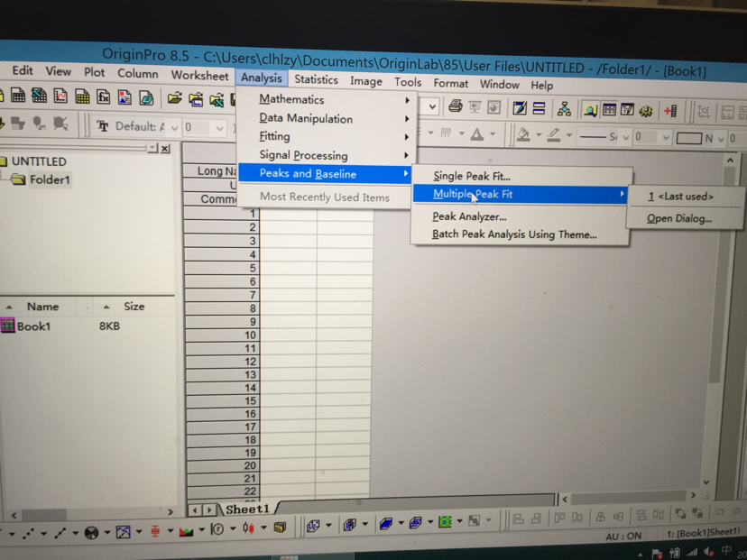Sort list by Name column header
This screenshot has width=747, height=560.
(42, 307)
